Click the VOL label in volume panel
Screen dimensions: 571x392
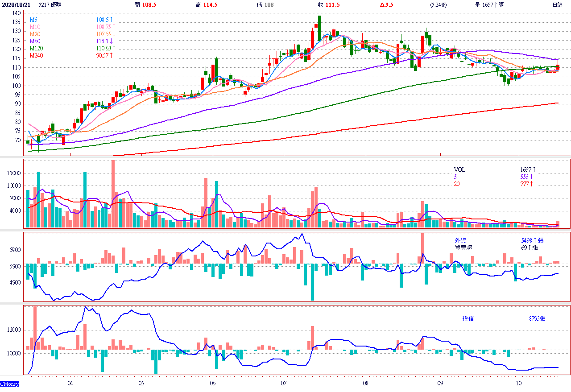point(459,170)
